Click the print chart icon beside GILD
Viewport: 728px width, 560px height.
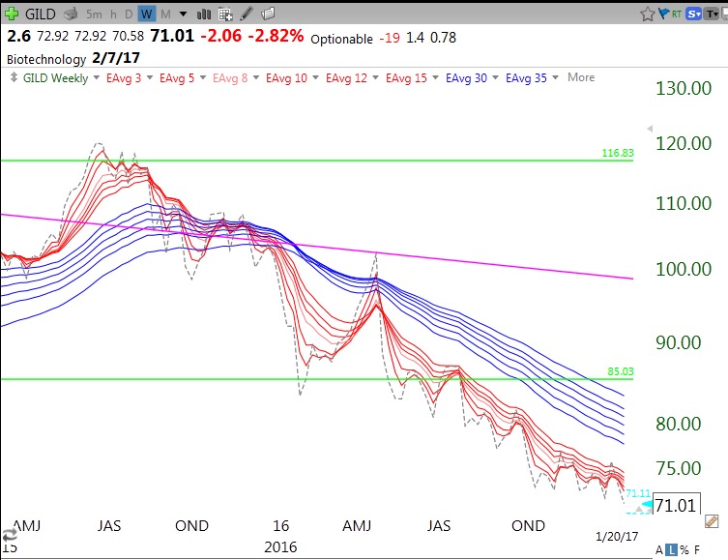69,15
